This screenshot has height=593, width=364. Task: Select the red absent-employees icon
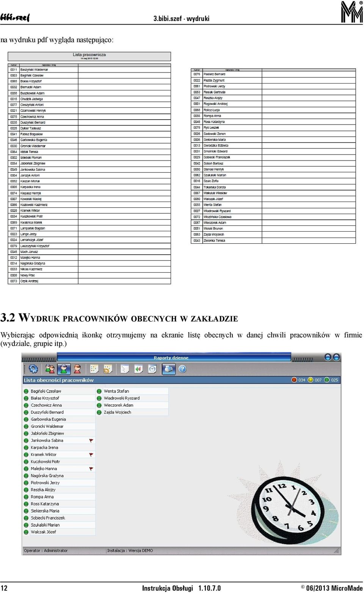[x=77, y=369]
